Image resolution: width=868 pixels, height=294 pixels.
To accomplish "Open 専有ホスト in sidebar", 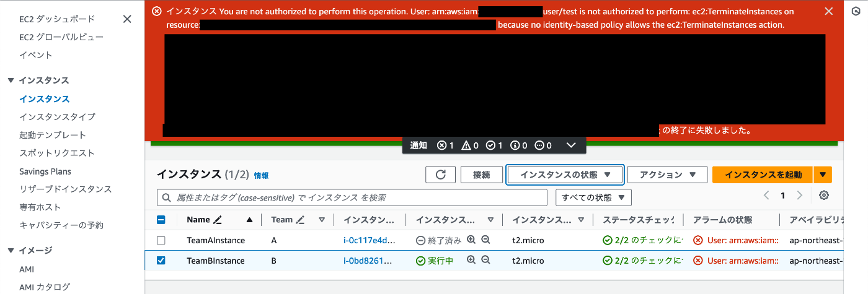I will (x=40, y=207).
